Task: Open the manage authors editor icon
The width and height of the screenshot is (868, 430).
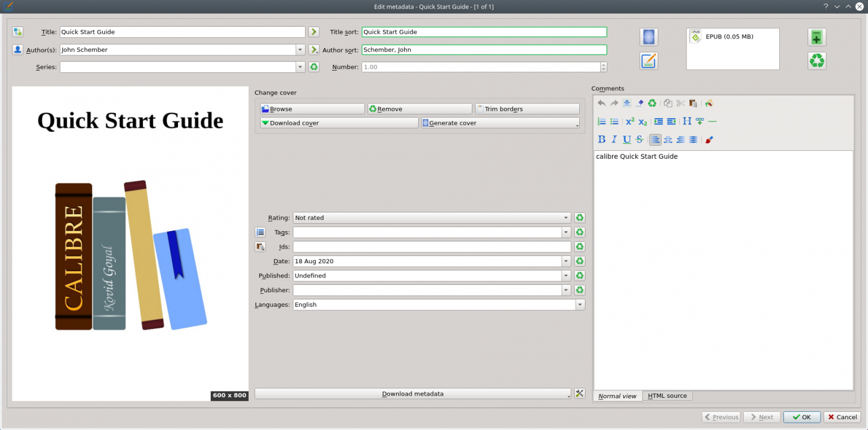Action: (x=18, y=50)
